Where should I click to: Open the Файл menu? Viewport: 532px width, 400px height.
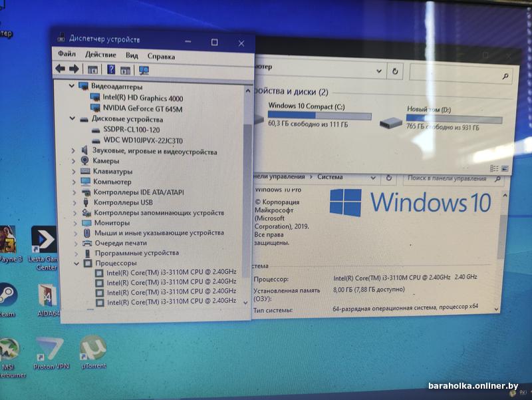66,54
